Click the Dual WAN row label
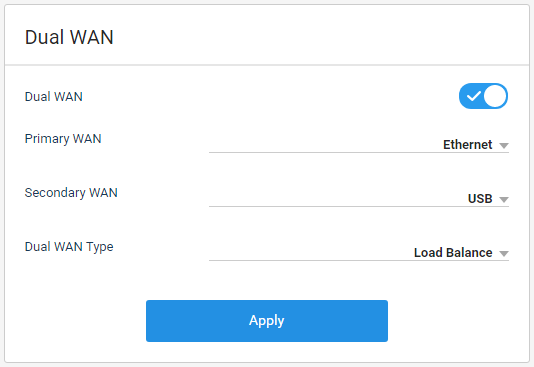The height and width of the screenshot is (367, 534). coord(53,97)
